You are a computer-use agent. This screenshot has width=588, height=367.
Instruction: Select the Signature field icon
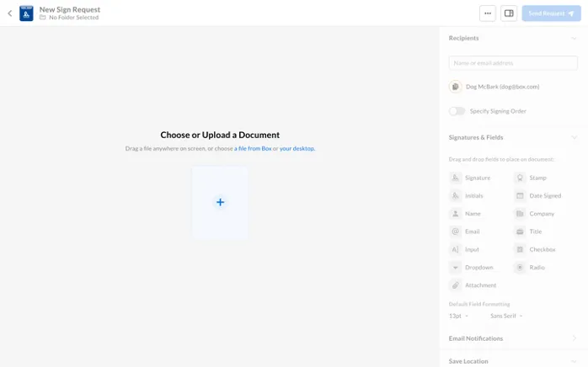click(x=455, y=178)
